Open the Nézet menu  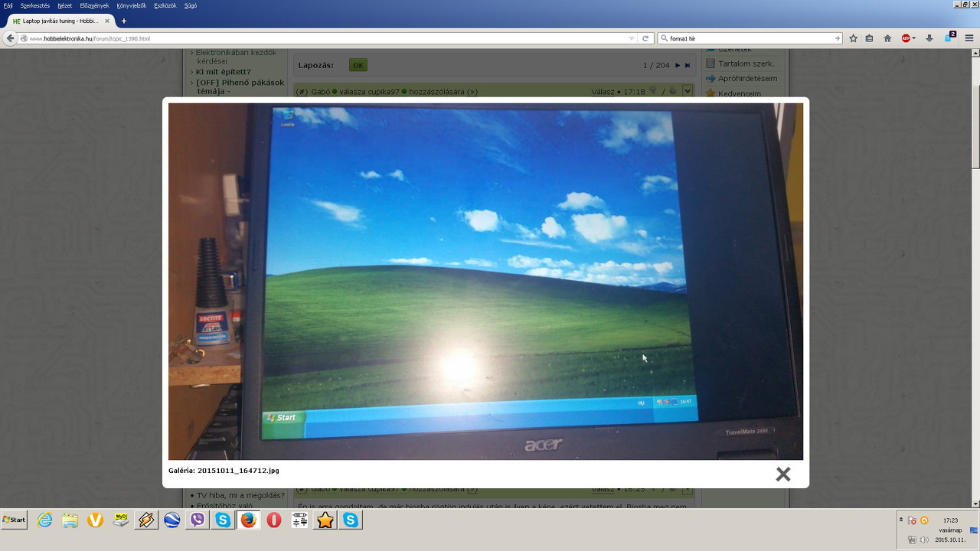coord(65,5)
